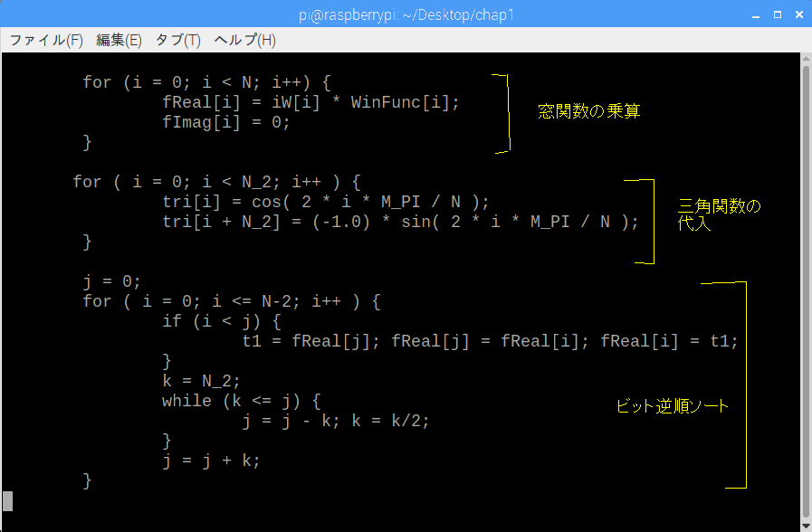Click the line 'fReal[i] = iW[i] * WinFunc[i];'

tap(310, 102)
